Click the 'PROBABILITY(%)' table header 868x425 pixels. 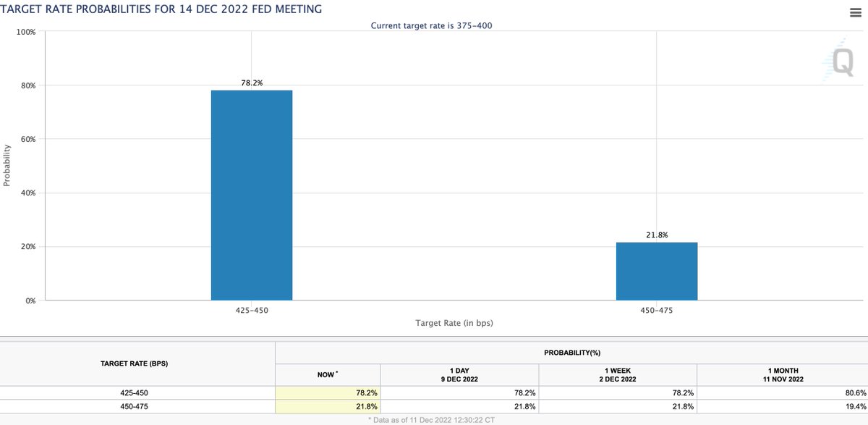[x=571, y=352]
